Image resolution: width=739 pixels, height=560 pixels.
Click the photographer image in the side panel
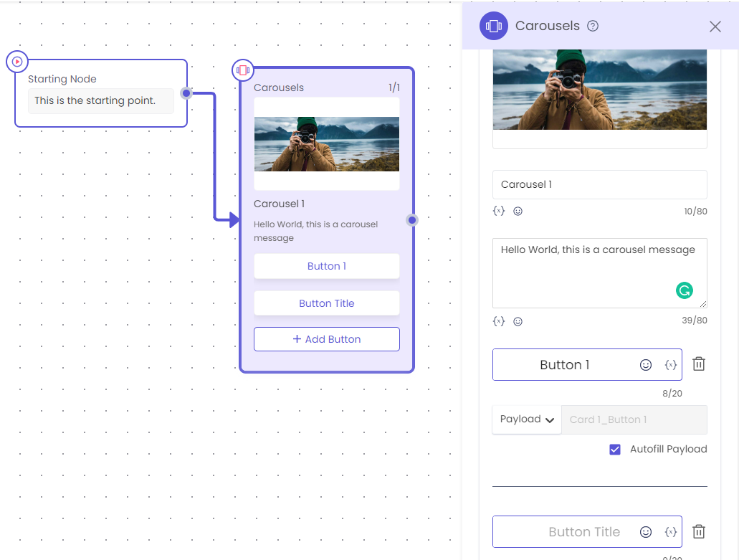[599, 90]
